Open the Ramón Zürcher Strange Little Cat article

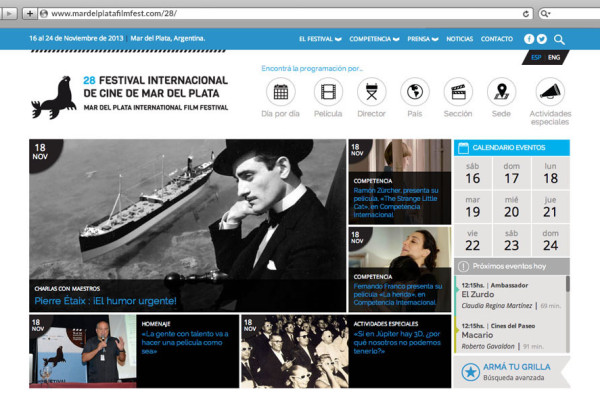[396, 202]
